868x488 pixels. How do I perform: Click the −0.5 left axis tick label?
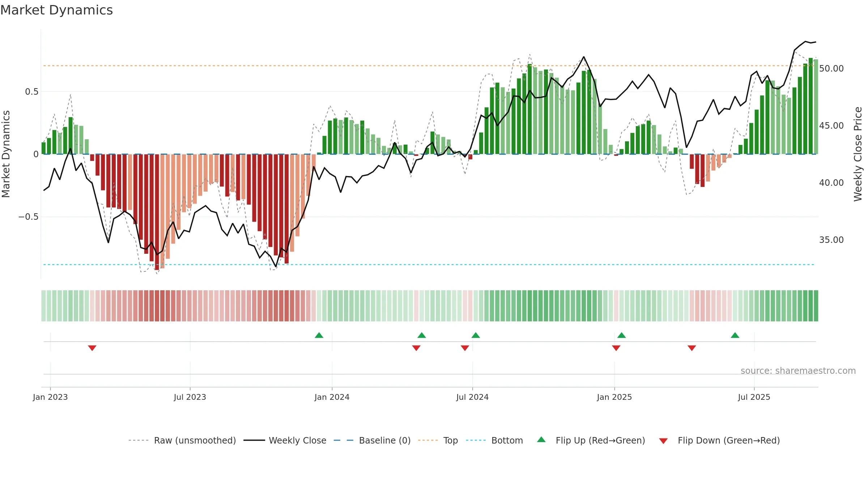[29, 217]
